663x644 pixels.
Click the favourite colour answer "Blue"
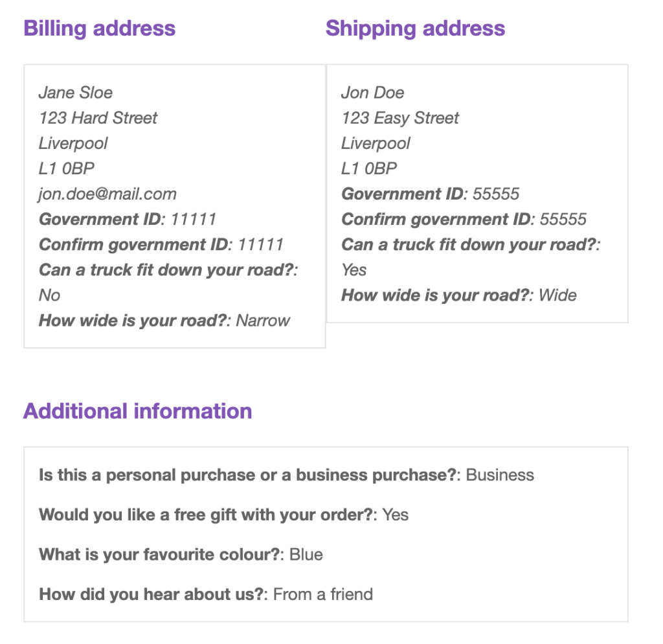pos(306,555)
